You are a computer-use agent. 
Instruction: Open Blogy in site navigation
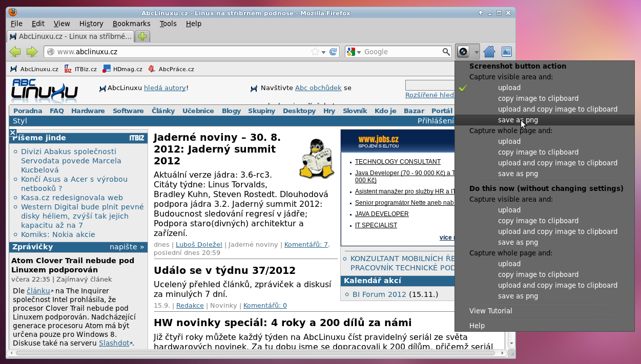(231, 111)
